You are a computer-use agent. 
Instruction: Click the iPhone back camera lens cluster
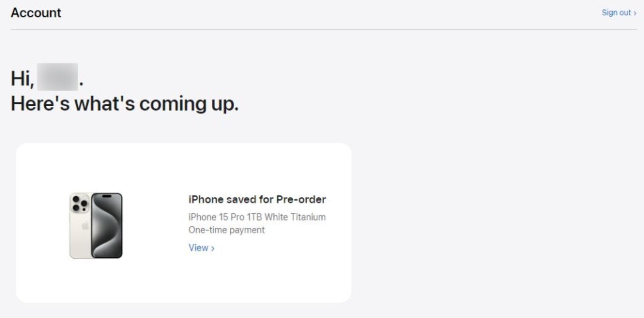(x=80, y=203)
